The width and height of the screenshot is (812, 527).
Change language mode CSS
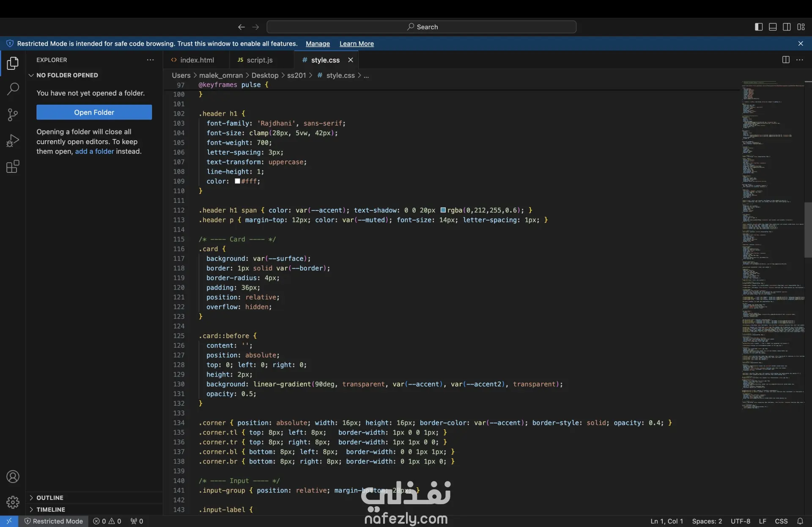click(781, 521)
